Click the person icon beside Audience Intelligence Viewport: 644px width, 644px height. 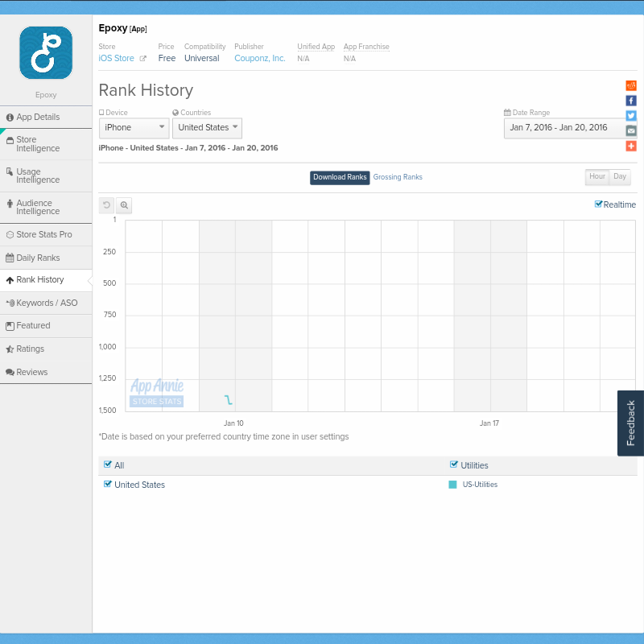pyautogui.click(x=10, y=204)
